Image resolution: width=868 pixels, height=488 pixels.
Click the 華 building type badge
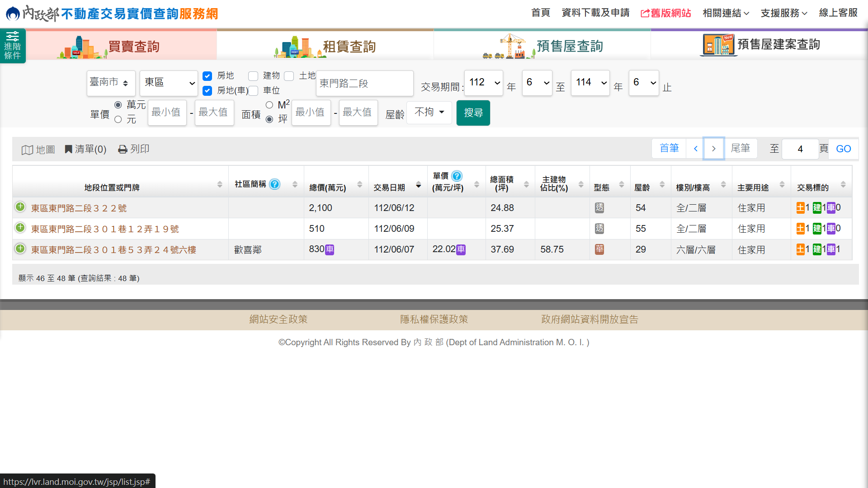click(x=599, y=249)
